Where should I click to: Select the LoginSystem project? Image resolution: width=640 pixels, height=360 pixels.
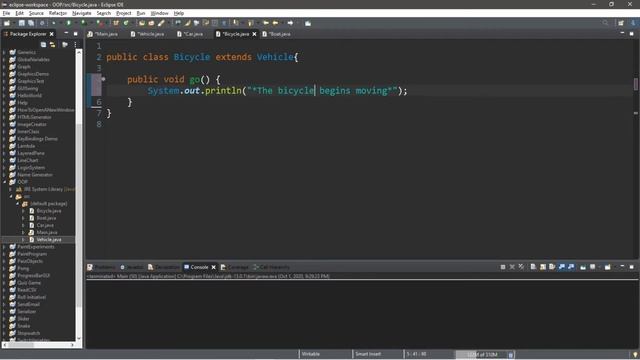[31, 168]
